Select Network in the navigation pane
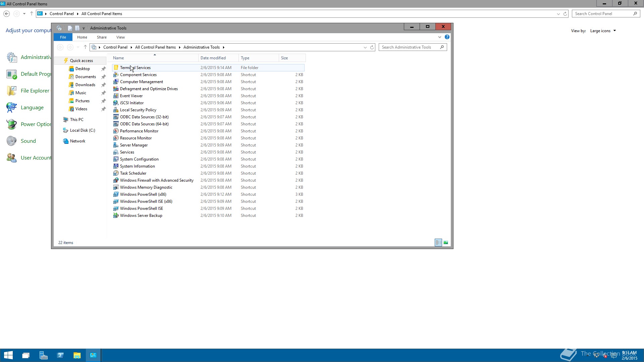 78,141
